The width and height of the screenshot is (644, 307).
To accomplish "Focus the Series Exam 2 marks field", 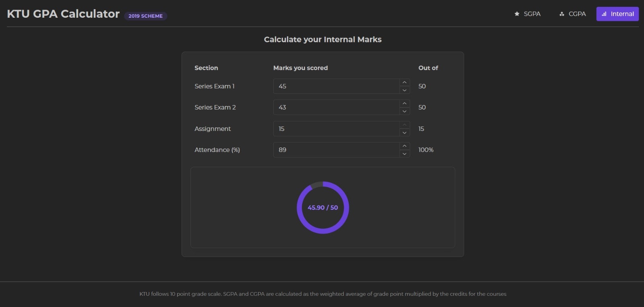I will 336,107.
